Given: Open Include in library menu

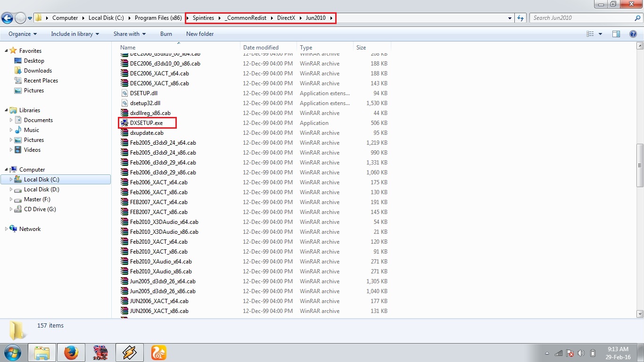Looking at the screenshot, I should click(x=75, y=34).
